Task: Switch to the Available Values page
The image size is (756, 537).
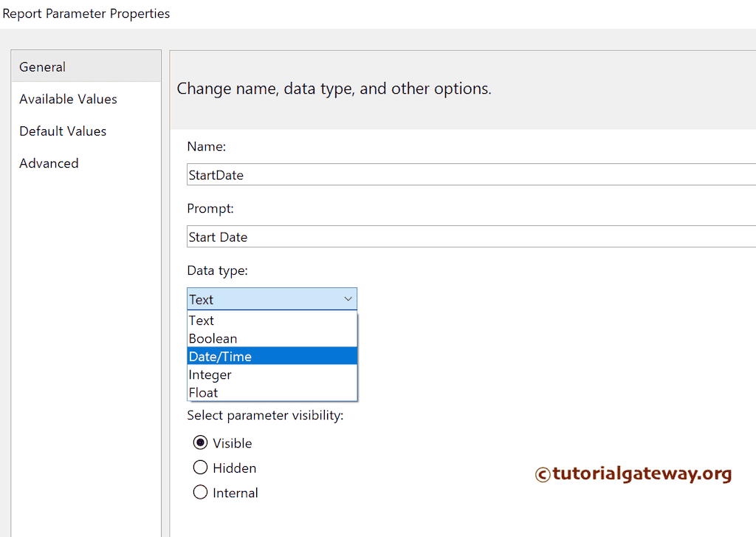Action: point(68,98)
